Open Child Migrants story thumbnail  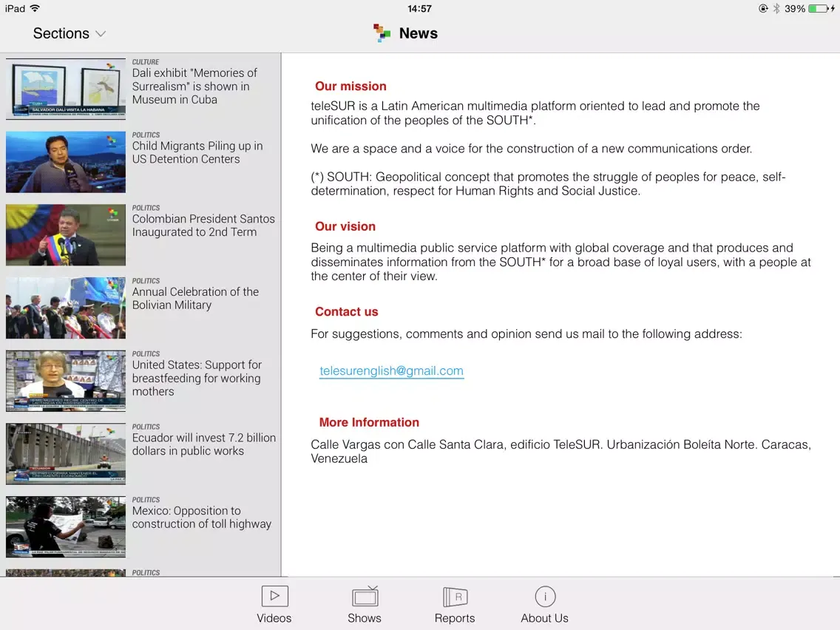coord(66,163)
